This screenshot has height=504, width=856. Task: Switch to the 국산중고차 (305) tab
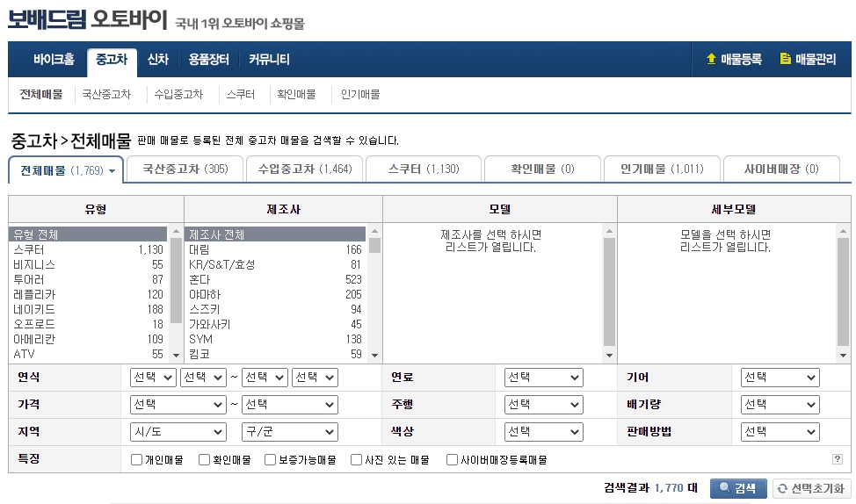[185, 169]
